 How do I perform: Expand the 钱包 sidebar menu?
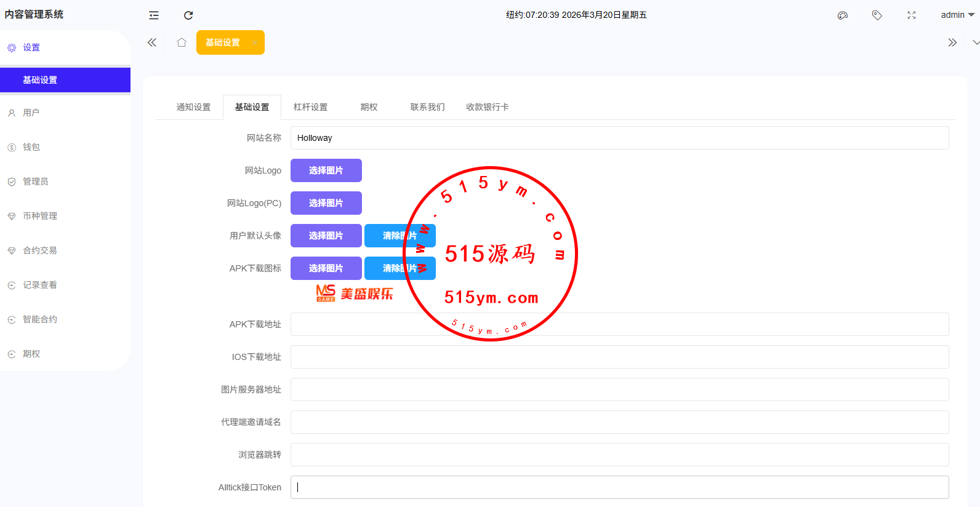point(31,147)
